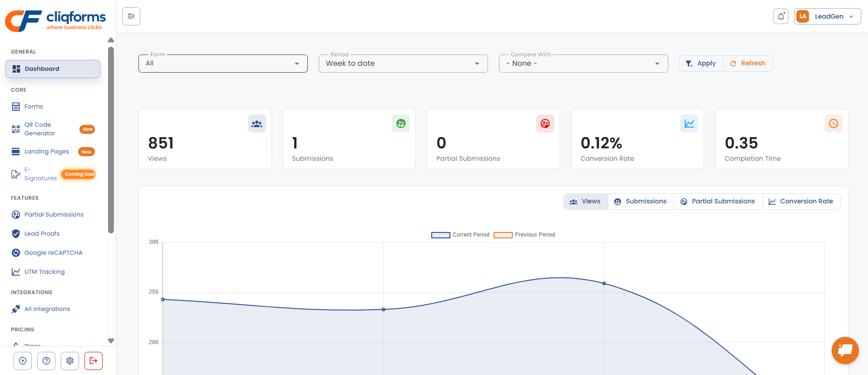Click the Google reCAPTCHA icon
Image resolution: width=868 pixels, height=375 pixels.
tap(16, 253)
